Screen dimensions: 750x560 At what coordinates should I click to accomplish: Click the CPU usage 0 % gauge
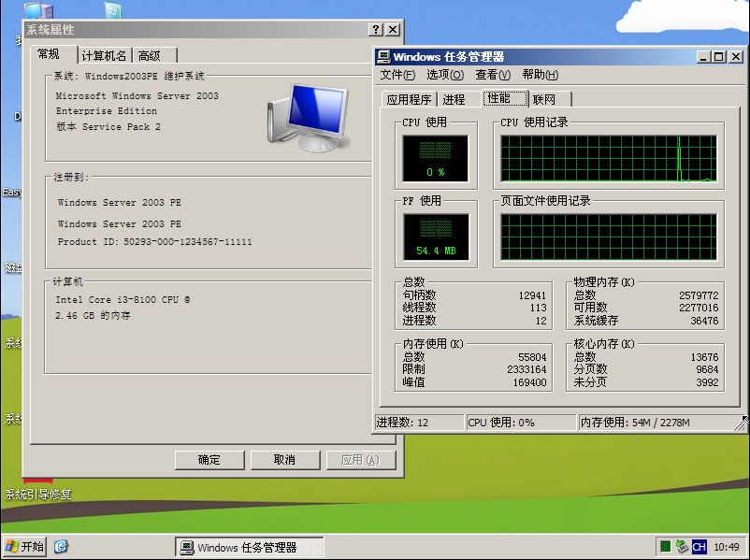[x=435, y=158]
